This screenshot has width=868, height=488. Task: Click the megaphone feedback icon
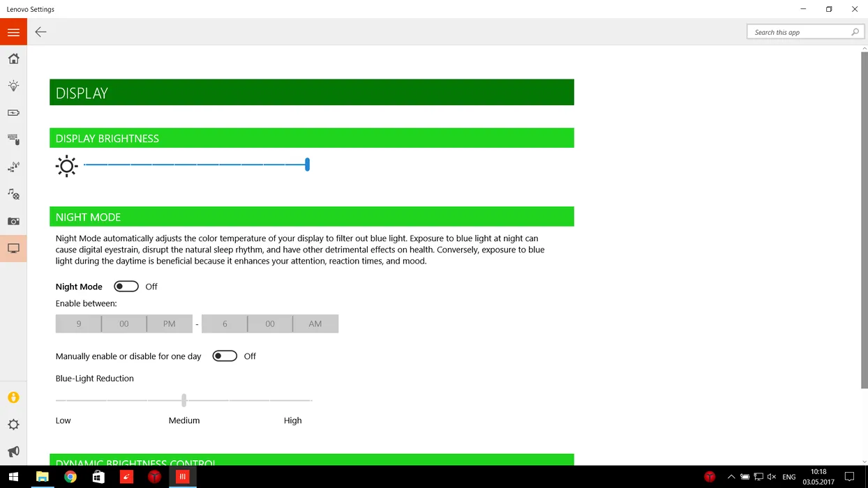(13, 452)
